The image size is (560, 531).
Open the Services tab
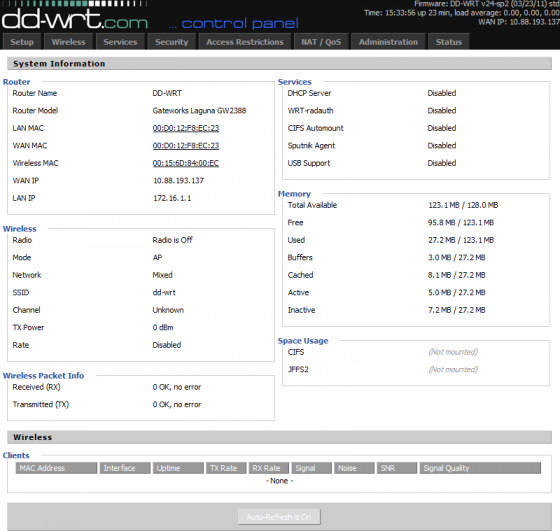coord(120,42)
